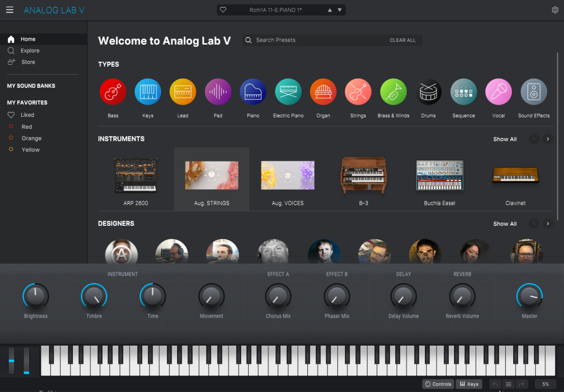The image size is (564, 392).
Task: Click the Reverb Volume knob
Action: click(462, 296)
